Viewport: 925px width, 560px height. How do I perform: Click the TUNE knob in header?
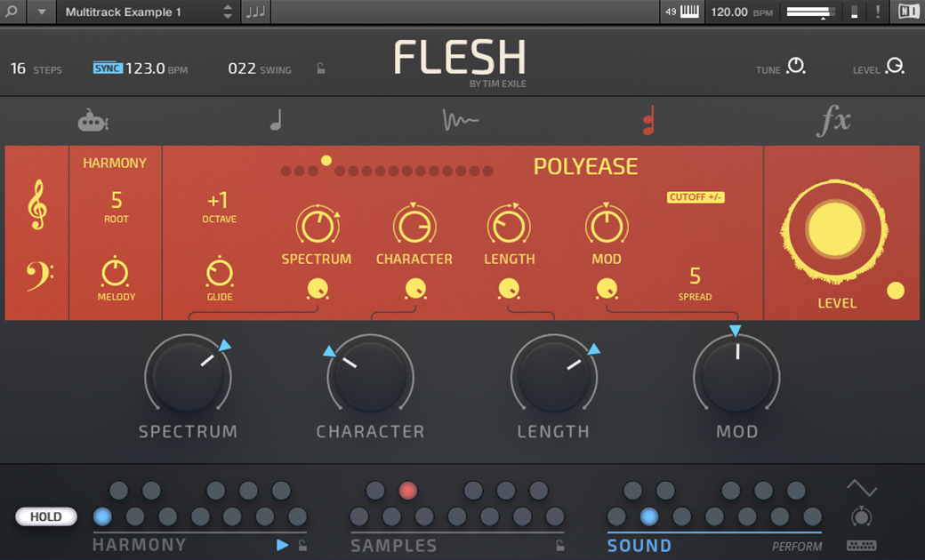coord(796,66)
